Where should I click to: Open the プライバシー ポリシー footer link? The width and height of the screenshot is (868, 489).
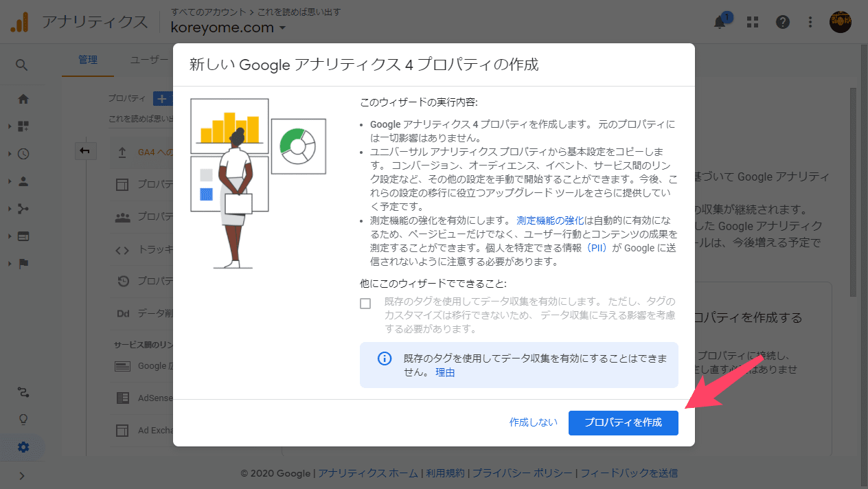[x=522, y=473]
